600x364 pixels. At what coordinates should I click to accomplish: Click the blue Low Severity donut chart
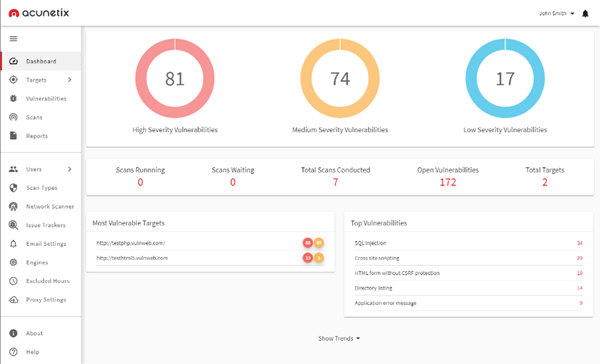pos(505,78)
